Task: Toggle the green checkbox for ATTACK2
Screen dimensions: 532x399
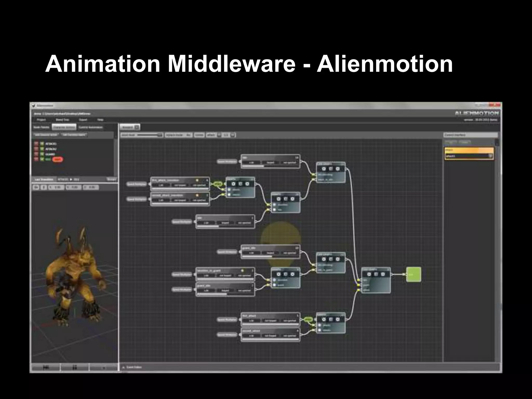Action: (x=42, y=149)
